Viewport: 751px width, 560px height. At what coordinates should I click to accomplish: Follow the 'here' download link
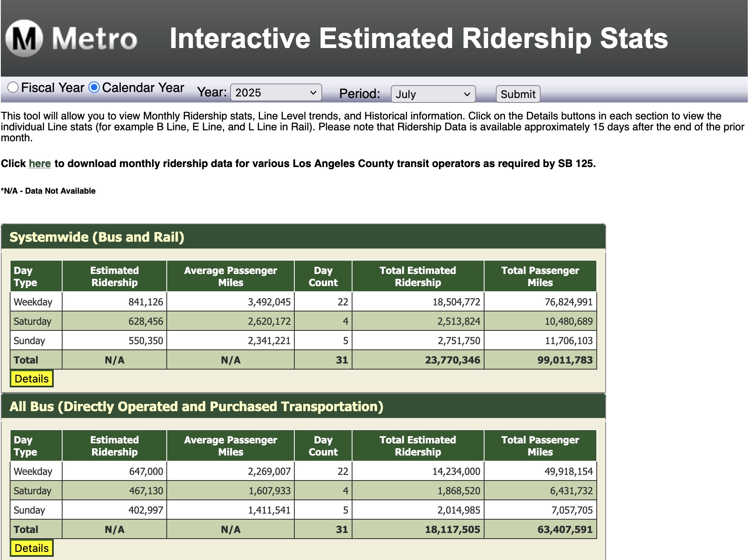[40, 163]
